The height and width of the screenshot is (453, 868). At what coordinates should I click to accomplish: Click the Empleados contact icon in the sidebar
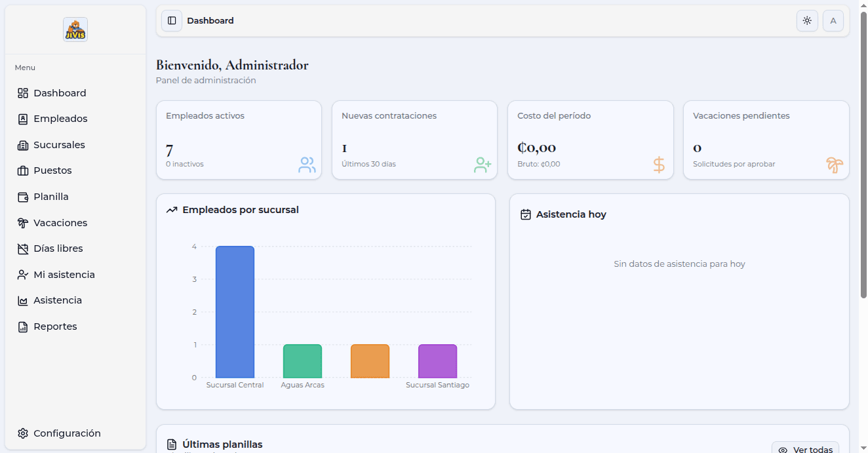23,119
